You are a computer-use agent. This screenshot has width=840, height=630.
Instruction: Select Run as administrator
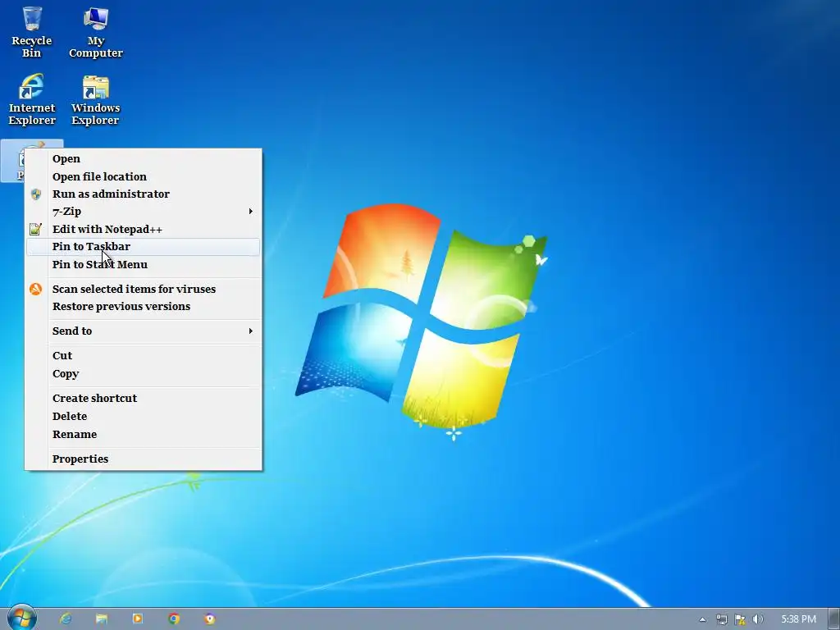pyautogui.click(x=143, y=194)
